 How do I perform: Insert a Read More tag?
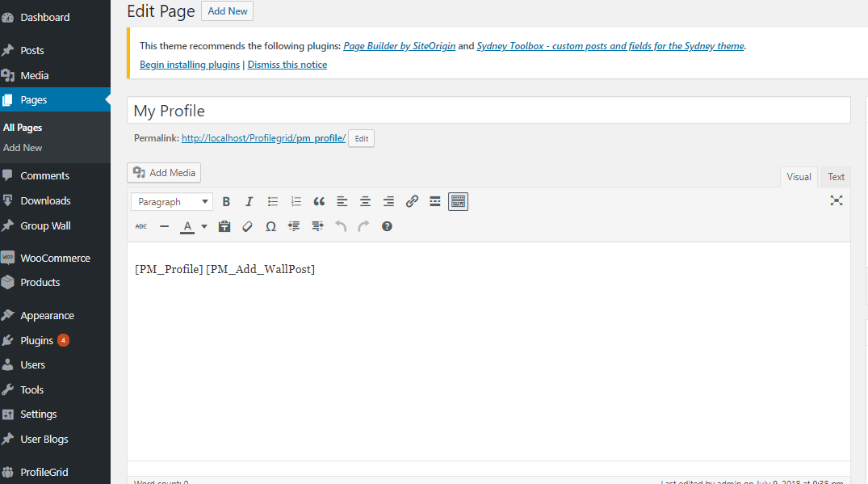point(435,201)
